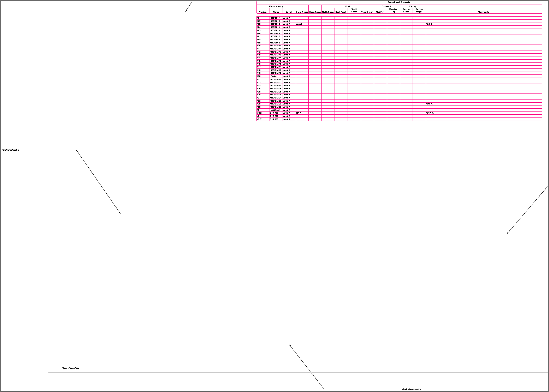This screenshot has height=392, width=549.
Task: Click the Wall group header
Action: pos(348,6)
